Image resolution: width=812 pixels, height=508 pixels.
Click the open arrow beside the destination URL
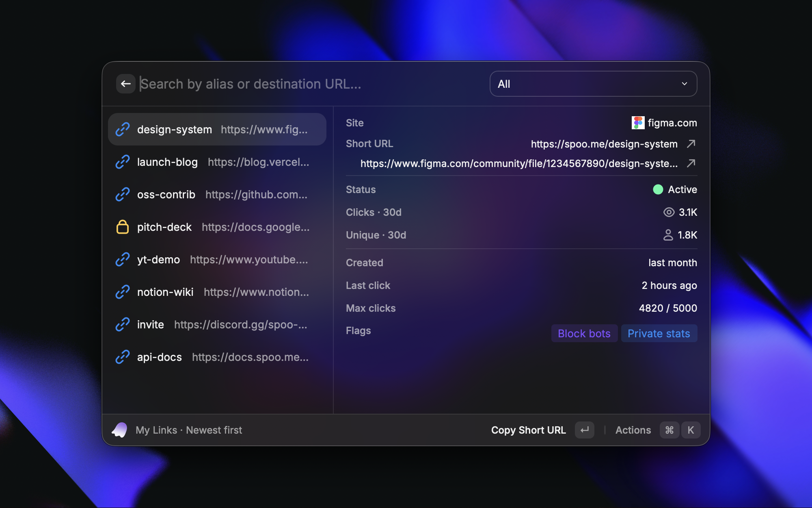(691, 163)
